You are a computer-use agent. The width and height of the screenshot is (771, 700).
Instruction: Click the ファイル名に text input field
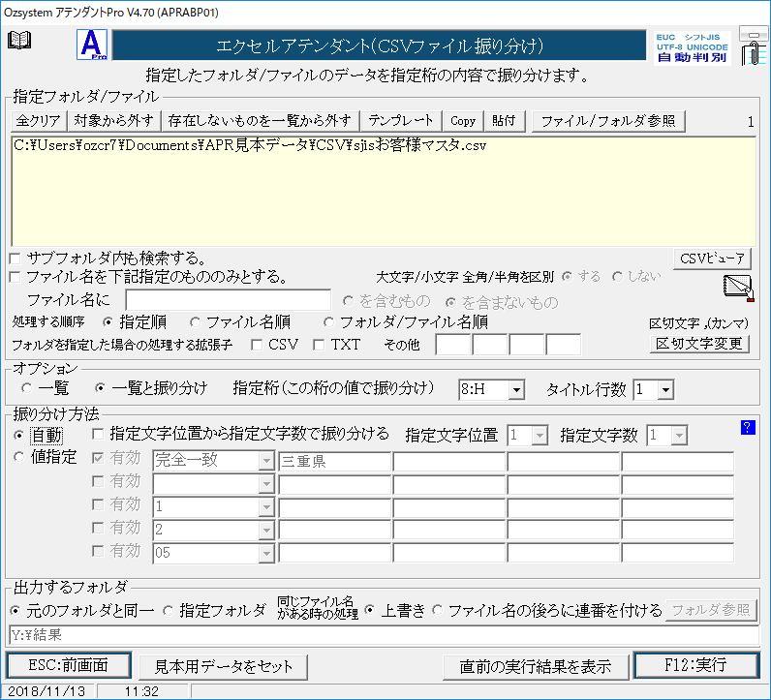[x=229, y=300]
